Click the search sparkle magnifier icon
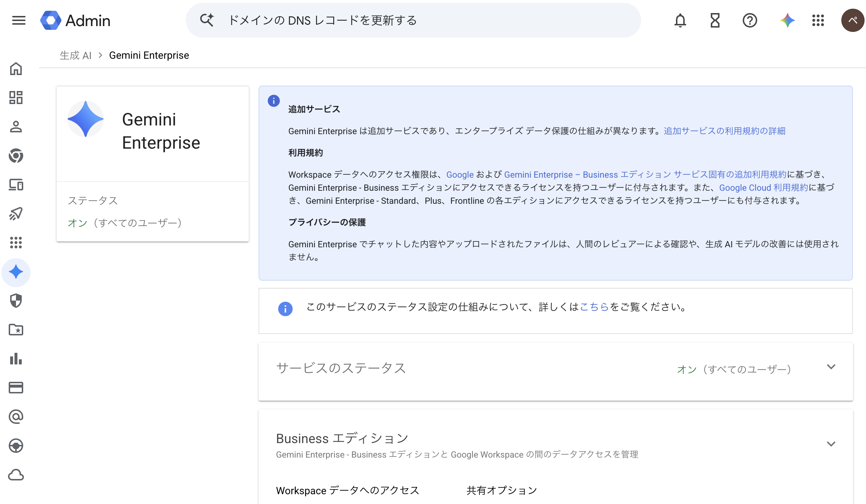866x504 pixels. tap(207, 20)
